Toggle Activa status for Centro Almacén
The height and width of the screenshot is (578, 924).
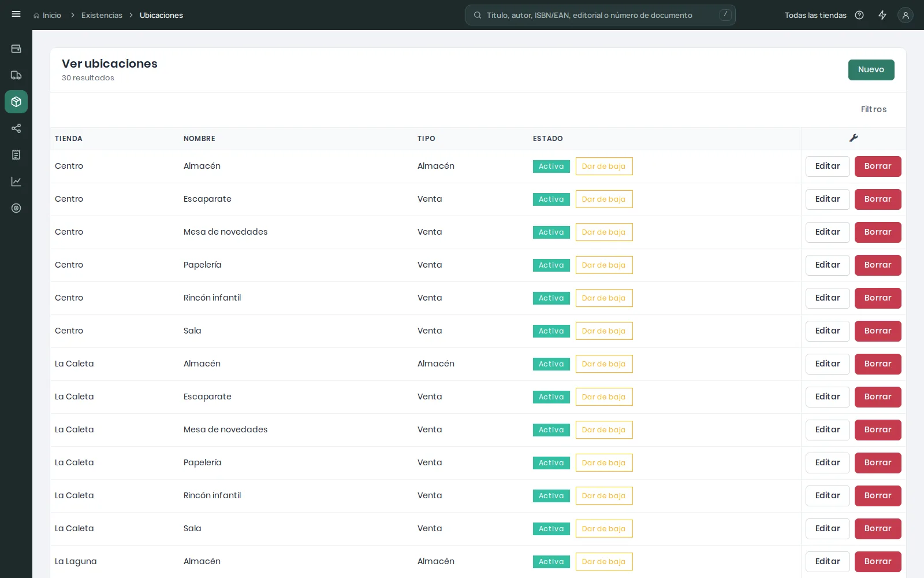point(552,166)
